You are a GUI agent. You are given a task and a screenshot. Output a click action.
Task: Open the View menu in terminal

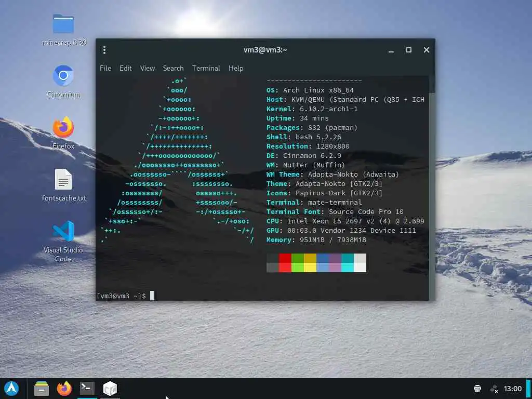pyautogui.click(x=148, y=68)
